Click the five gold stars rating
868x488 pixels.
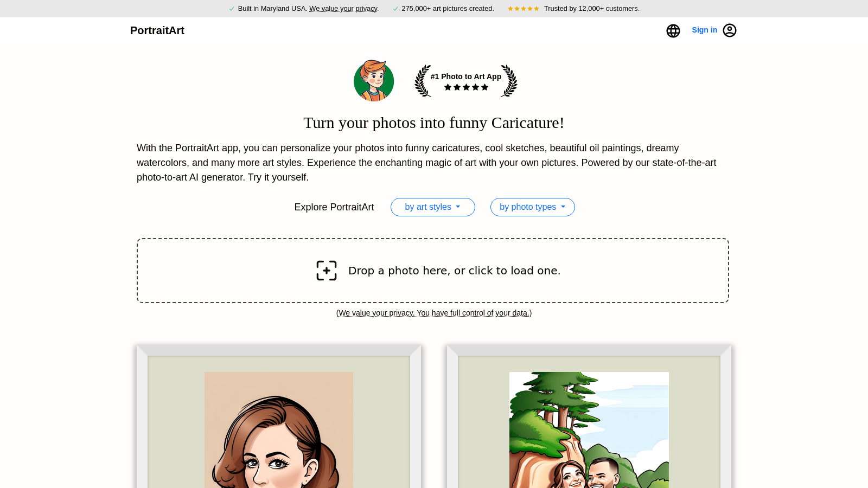(x=524, y=9)
